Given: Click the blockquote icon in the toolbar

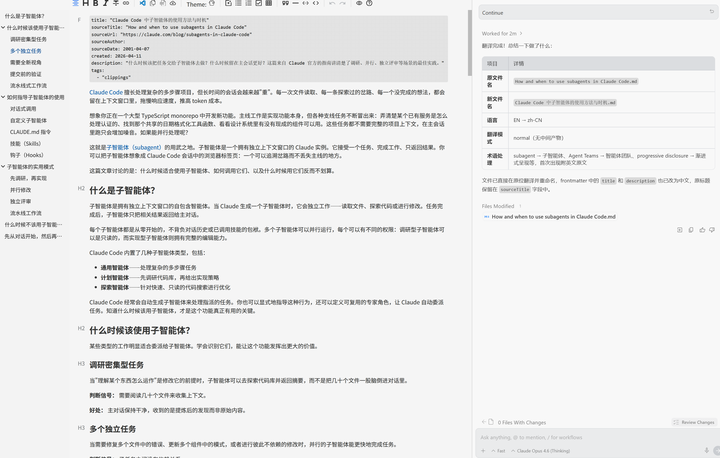Looking at the screenshot, I should pos(285,3).
